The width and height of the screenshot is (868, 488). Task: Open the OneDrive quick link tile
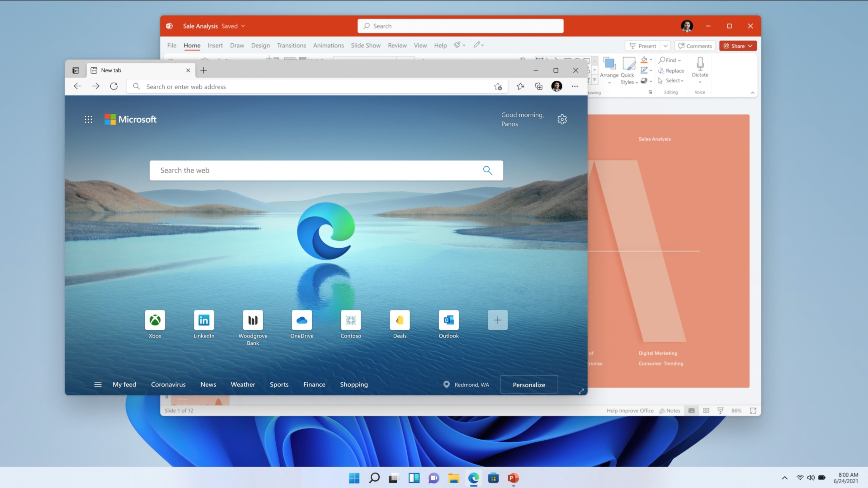[x=302, y=320]
